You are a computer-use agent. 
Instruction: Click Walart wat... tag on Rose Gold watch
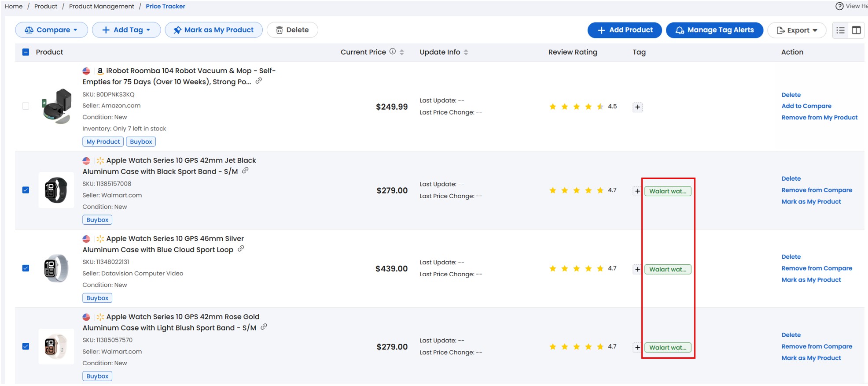point(668,348)
